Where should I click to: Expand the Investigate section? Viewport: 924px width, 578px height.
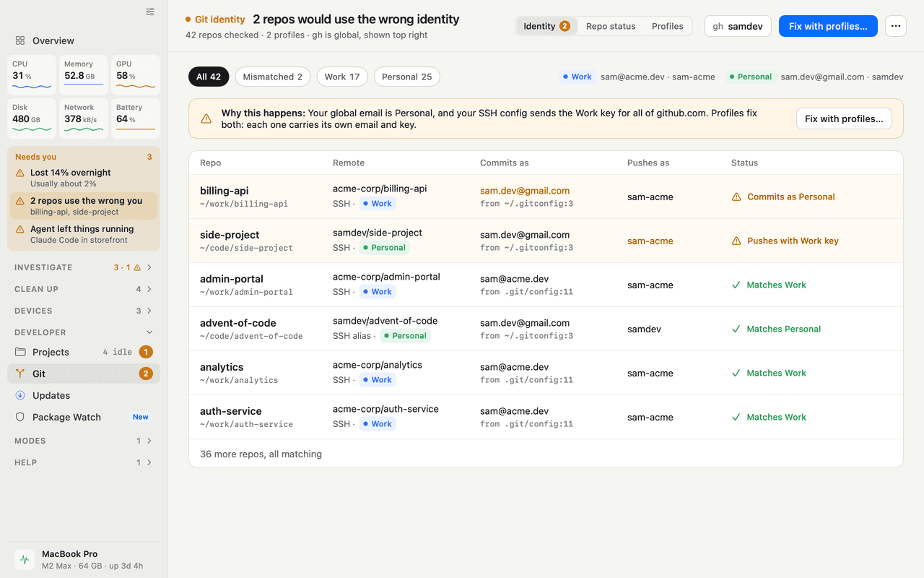coord(84,267)
